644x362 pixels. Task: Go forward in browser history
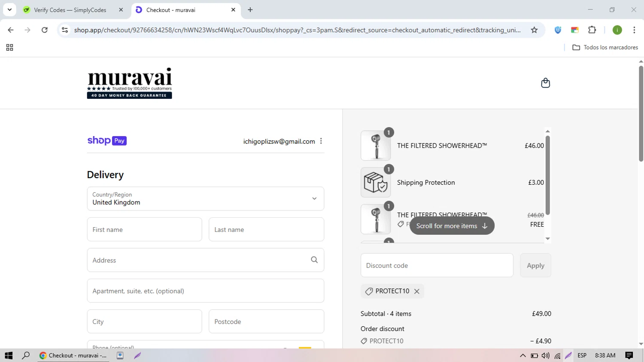pos(27,30)
